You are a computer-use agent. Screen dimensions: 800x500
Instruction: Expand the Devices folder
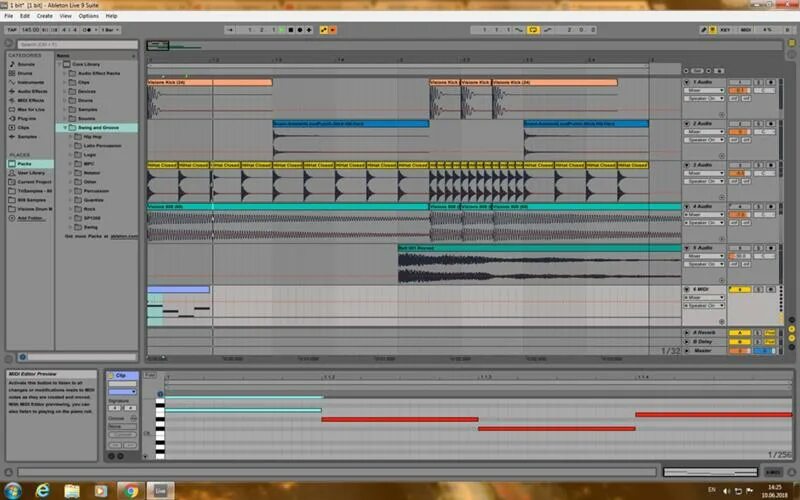[65, 91]
